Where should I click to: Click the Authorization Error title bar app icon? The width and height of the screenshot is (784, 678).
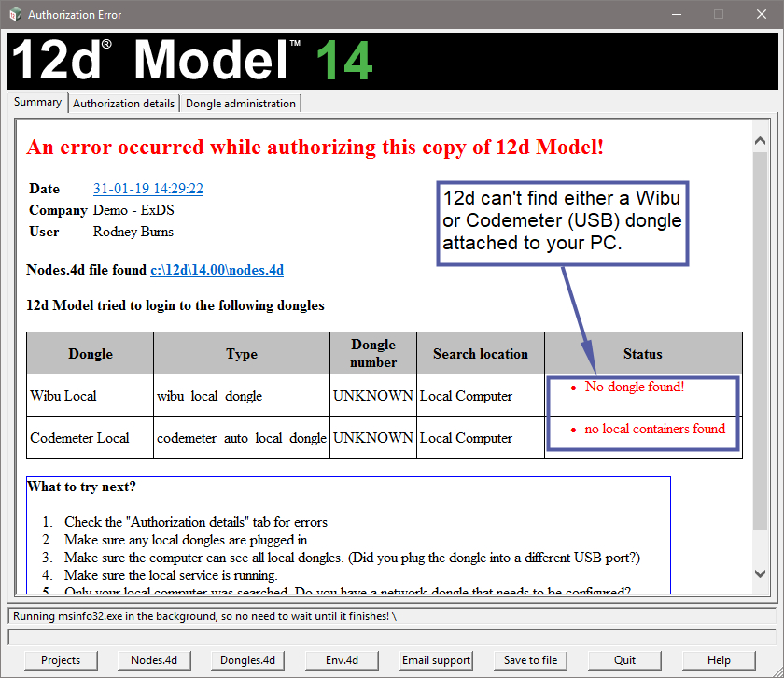(x=16, y=15)
